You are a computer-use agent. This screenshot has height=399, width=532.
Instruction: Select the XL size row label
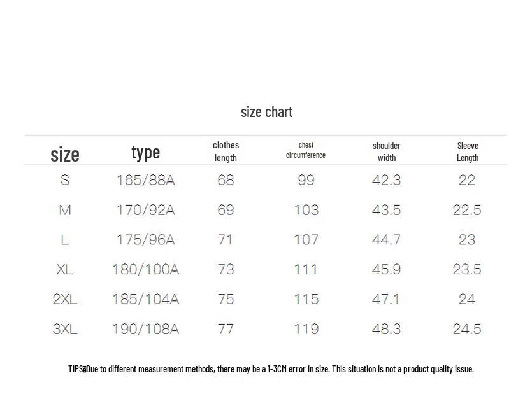pos(65,270)
